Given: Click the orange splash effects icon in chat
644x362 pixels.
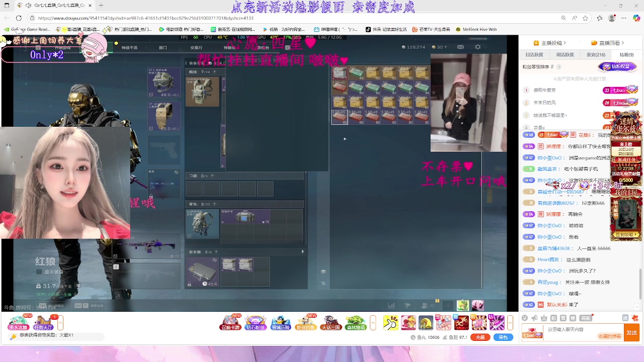Looking at the screenshot, I should pos(635,318).
